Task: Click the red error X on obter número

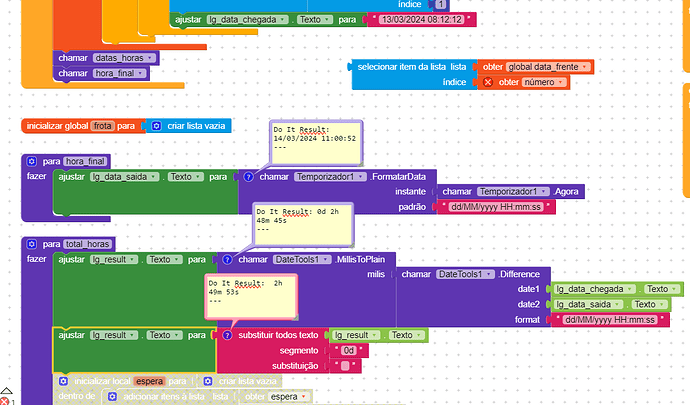Action: (x=487, y=82)
